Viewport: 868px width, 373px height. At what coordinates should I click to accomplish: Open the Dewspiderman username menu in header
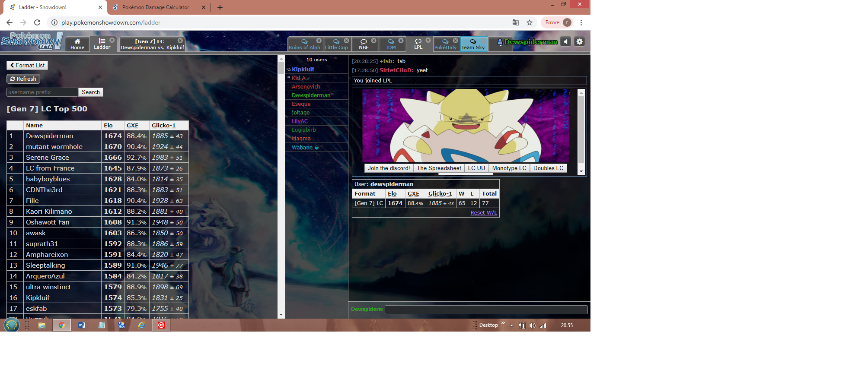(x=527, y=42)
